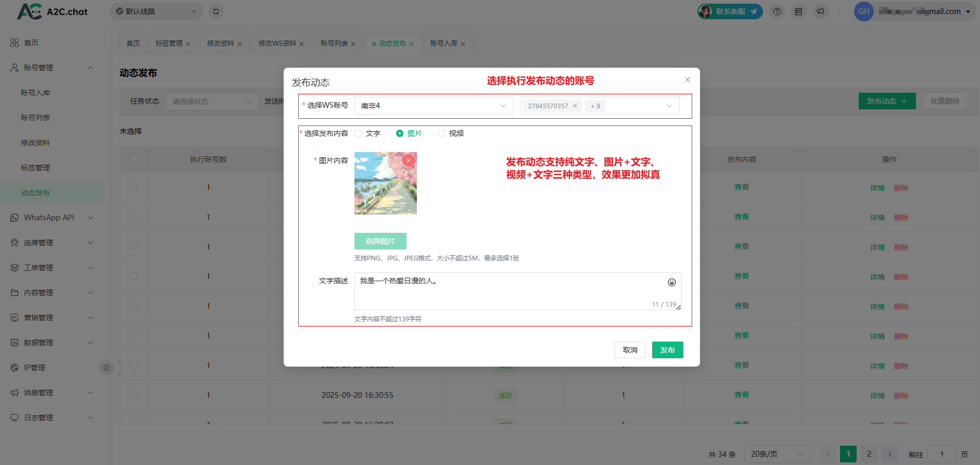Click the announcement megaphone icon in header
The height and width of the screenshot is (465, 980).
821,11
